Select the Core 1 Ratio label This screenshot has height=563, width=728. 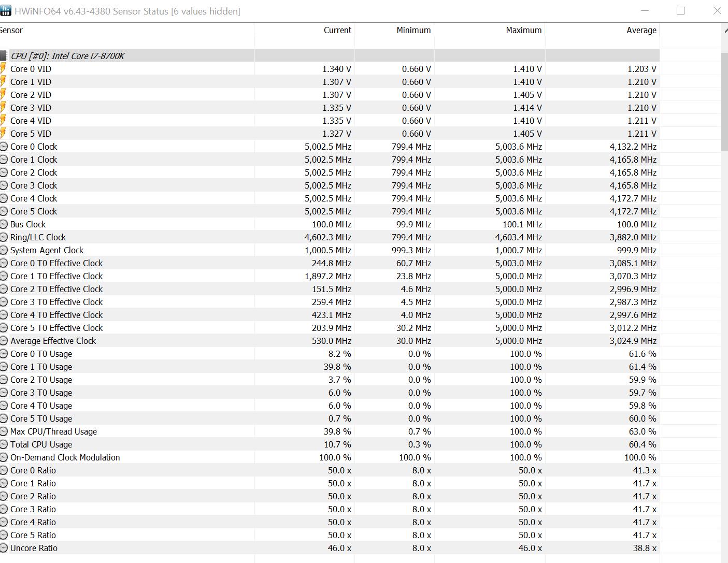pos(33,483)
